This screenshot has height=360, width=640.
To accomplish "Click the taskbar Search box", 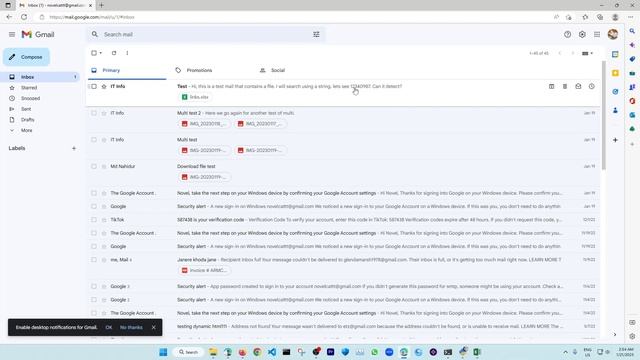I will [x=188, y=352].
